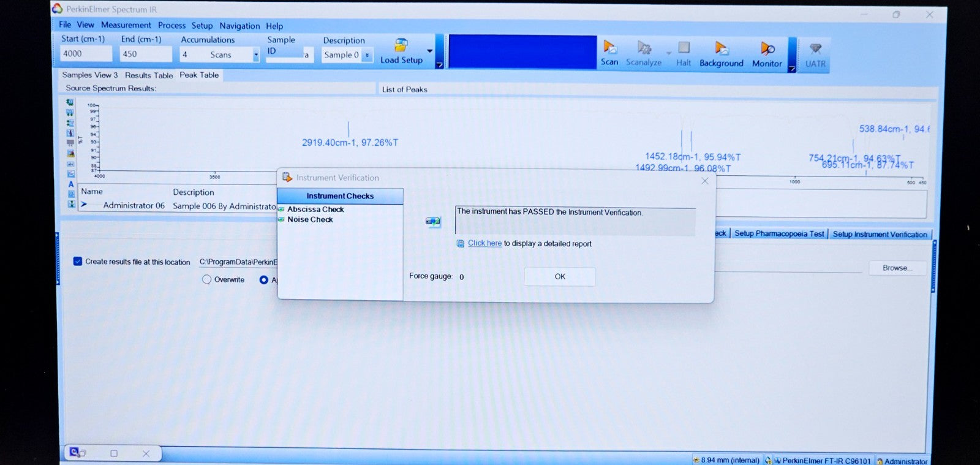980x465 pixels.
Task: Click the Description column header in sample table
Action: tap(193, 192)
